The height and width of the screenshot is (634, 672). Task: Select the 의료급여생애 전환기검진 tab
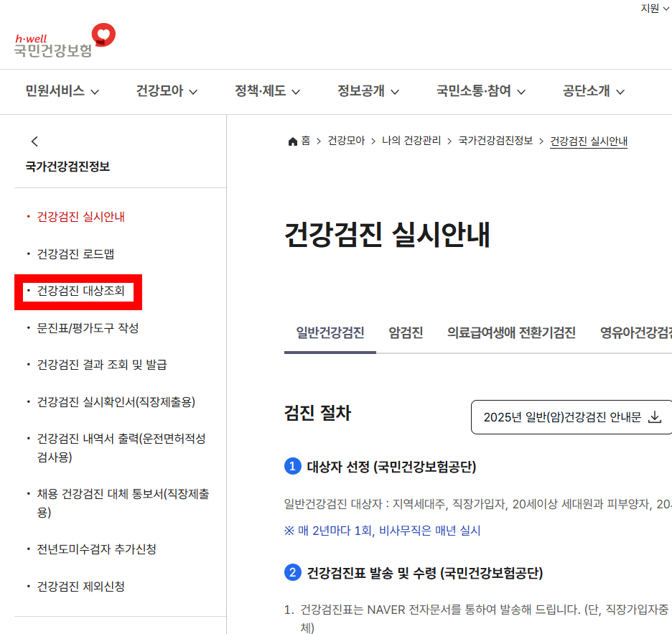(511, 333)
